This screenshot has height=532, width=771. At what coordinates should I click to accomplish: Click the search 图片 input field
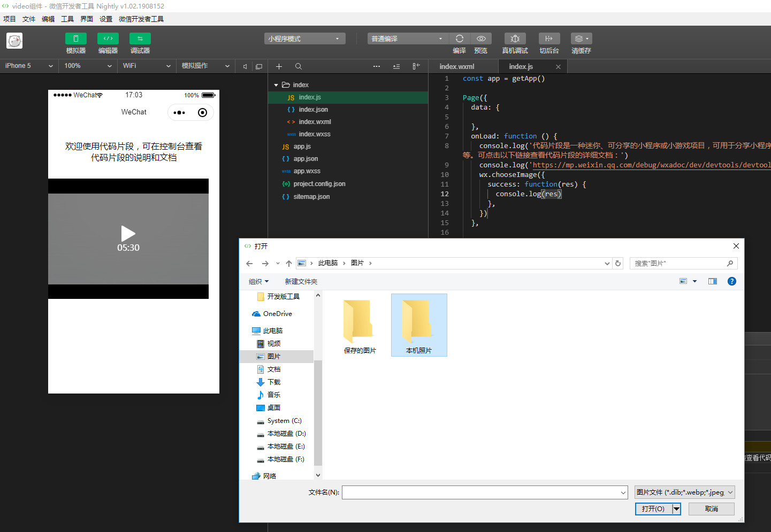[683, 264]
